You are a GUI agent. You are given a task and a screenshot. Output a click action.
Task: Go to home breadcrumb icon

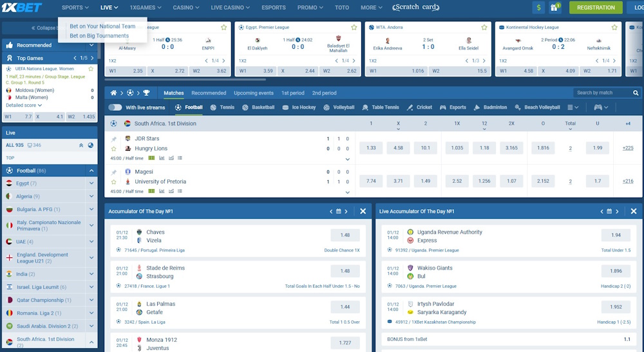coord(113,93)
